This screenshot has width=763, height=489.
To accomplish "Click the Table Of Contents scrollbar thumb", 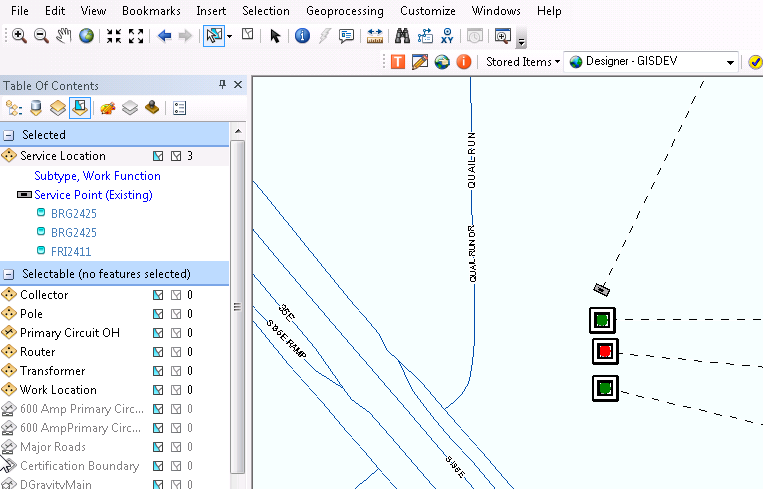I will (237, 307).
